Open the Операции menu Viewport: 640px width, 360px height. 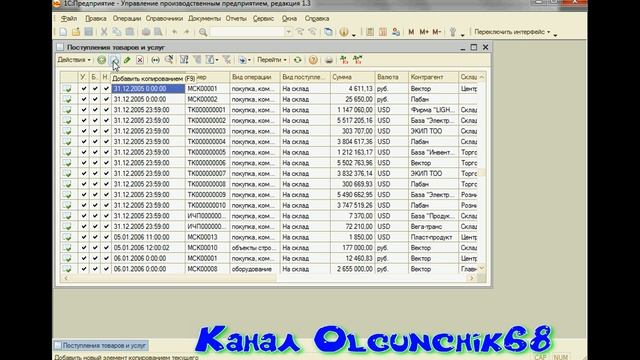click(x=127, y=18)
